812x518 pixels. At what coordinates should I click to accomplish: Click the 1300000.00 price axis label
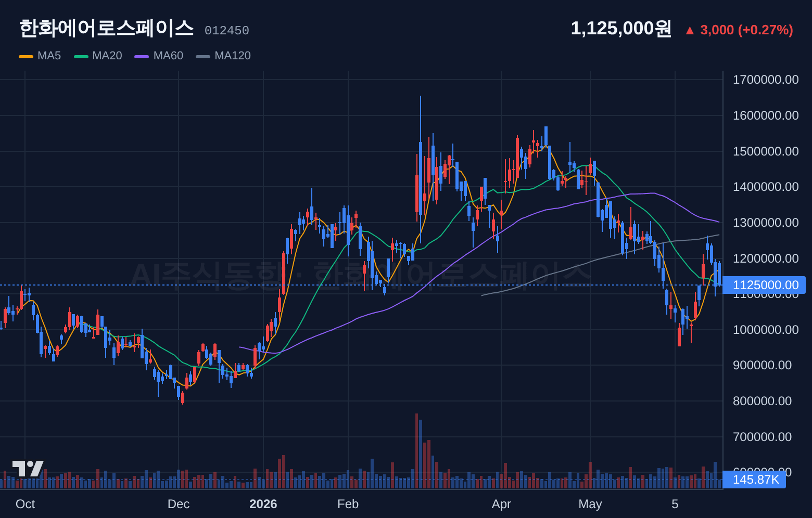pyautogui.click(x=766, y=223)
